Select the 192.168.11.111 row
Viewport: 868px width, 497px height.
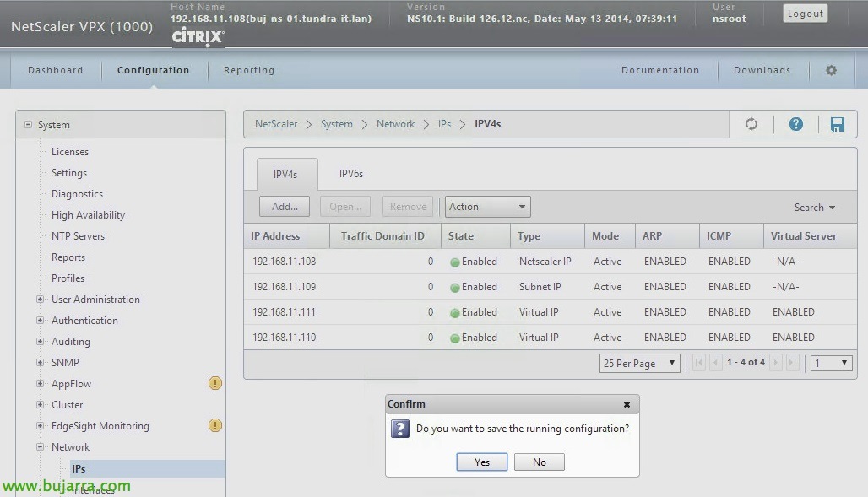click(551, 312)
